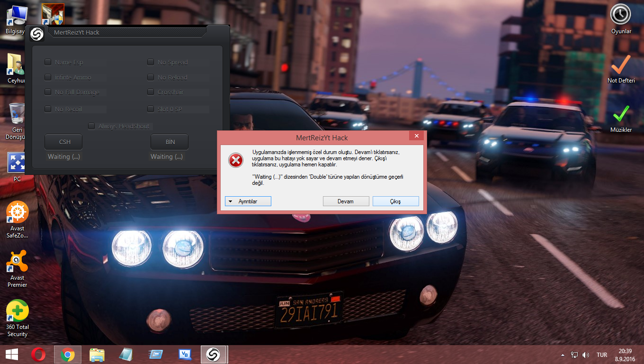Enable the Slot 0 SP checkbox
The height and width of the screenshot is (364, 644).
(x=151, y=109)
